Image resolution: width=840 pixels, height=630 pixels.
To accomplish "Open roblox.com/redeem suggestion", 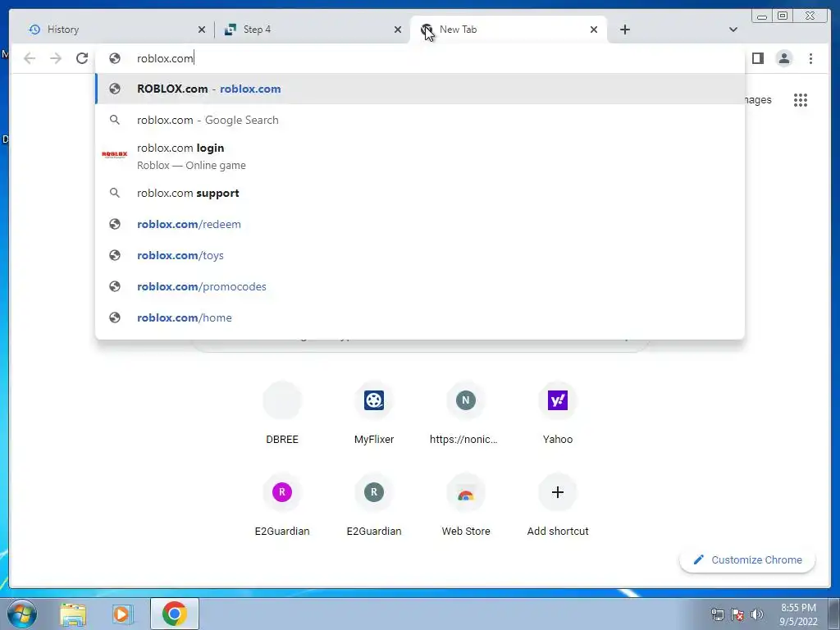I will point(420,224).
